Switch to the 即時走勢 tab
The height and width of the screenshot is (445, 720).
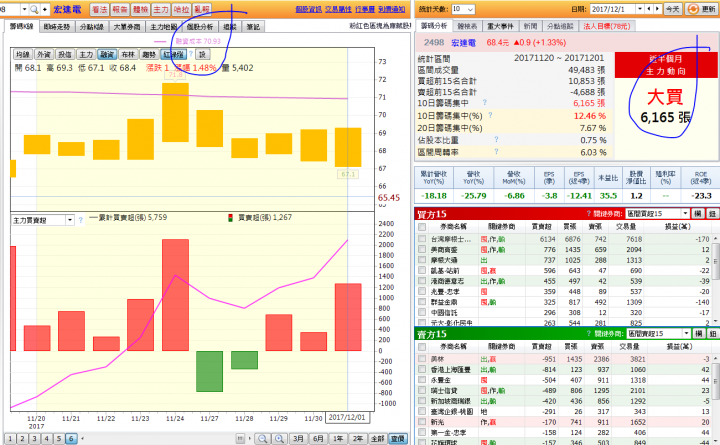[x=57, y=27]
